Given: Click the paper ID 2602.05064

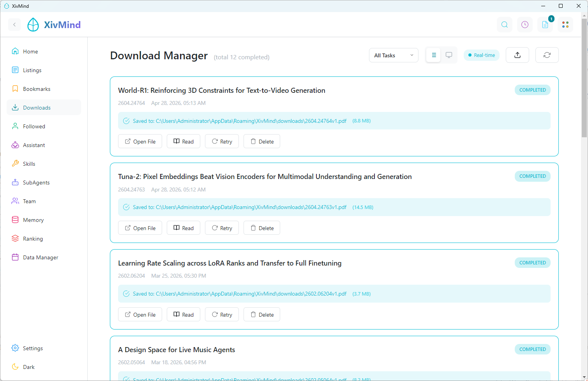Looking at the screenshot, I should [131, 362].
